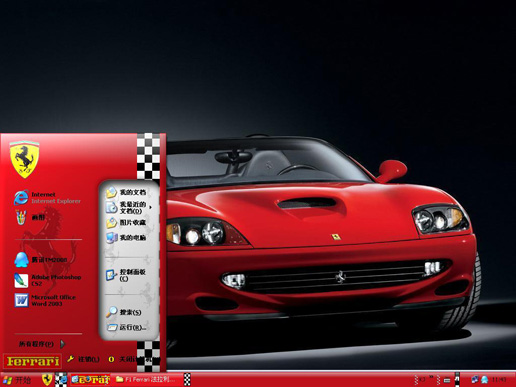516x387 pixels.
Task: Click the yellow Ferrari logo in Start menu
Action: pos(33,361)
